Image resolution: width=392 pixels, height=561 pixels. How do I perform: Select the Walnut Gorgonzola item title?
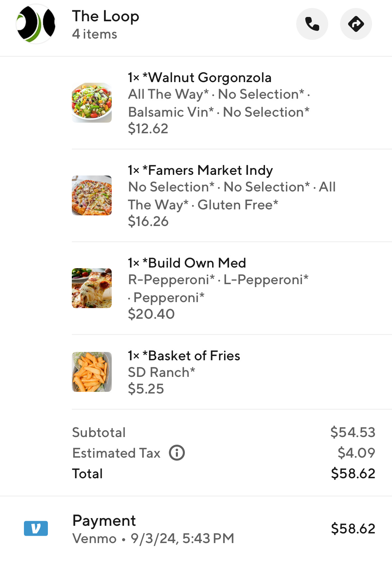click(200, 78)
